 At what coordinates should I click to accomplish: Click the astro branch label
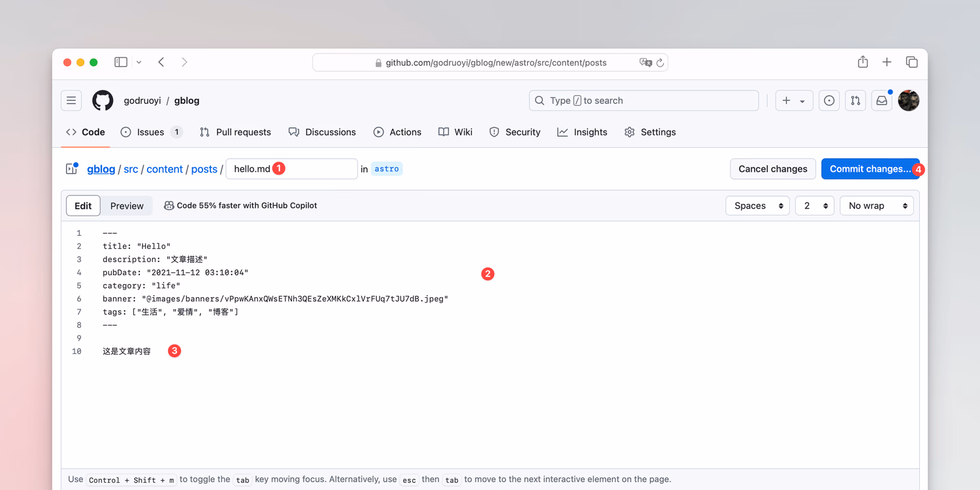point(387,169)
